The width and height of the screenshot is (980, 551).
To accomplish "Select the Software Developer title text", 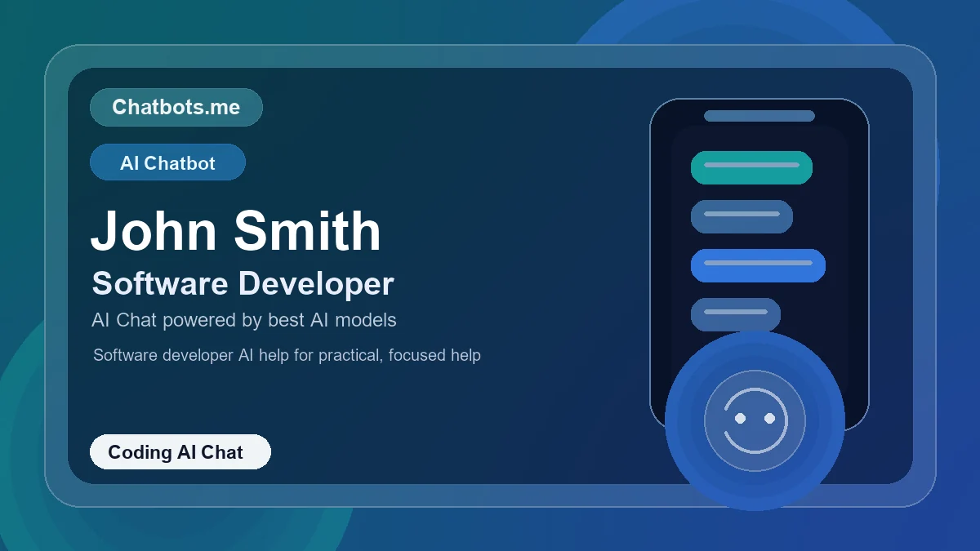I will [x=243, y=284].
